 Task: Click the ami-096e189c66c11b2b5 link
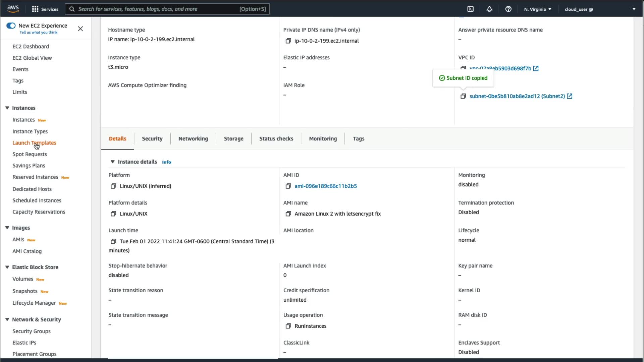click(x=325, y=186)
